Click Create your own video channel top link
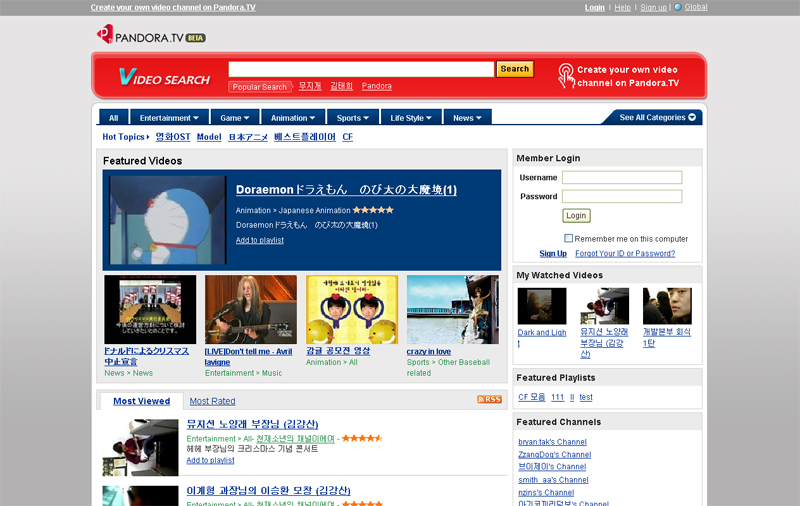This screenshot has height=506, width=800. (173, 7)
